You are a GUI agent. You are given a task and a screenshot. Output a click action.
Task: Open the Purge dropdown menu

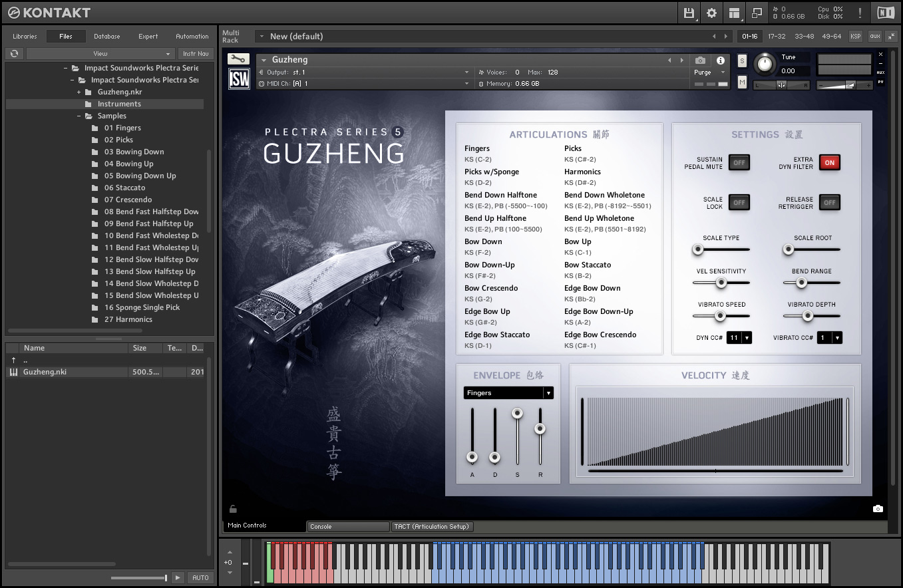click(x=711, y=73)
